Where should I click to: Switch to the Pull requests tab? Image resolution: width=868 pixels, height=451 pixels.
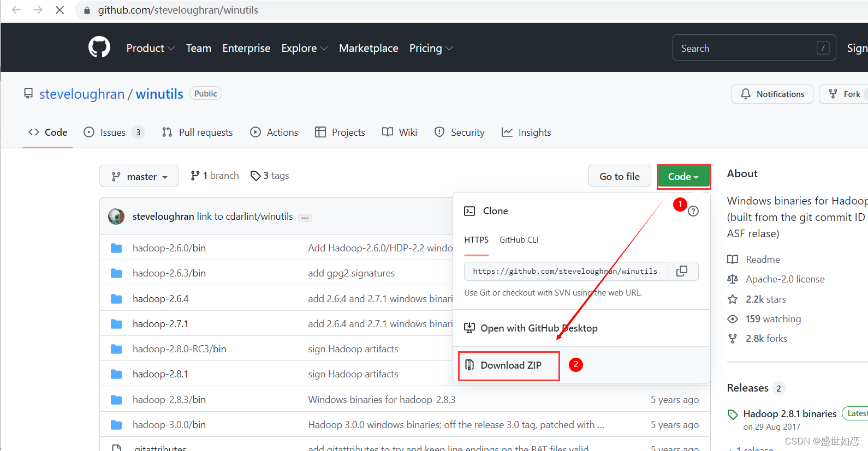tap(198, 133)
